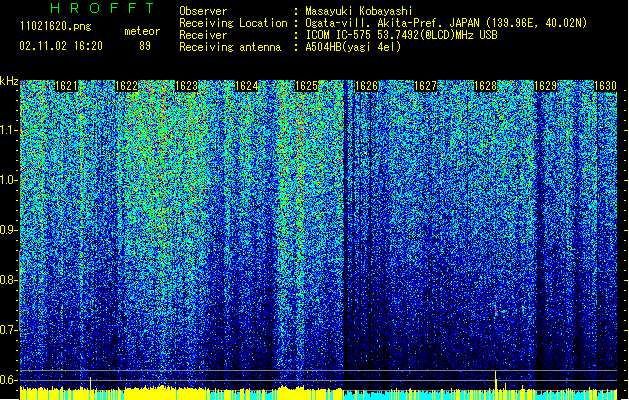Click the yellow power spike below 1621
629x400 pixels.
coord(90,383)
